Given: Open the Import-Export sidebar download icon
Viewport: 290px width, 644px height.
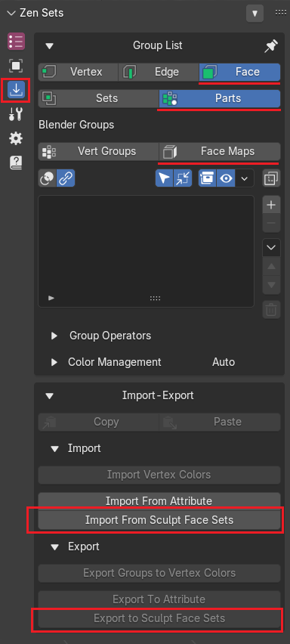Looking at the screenshot, I should tap(16, 90).
